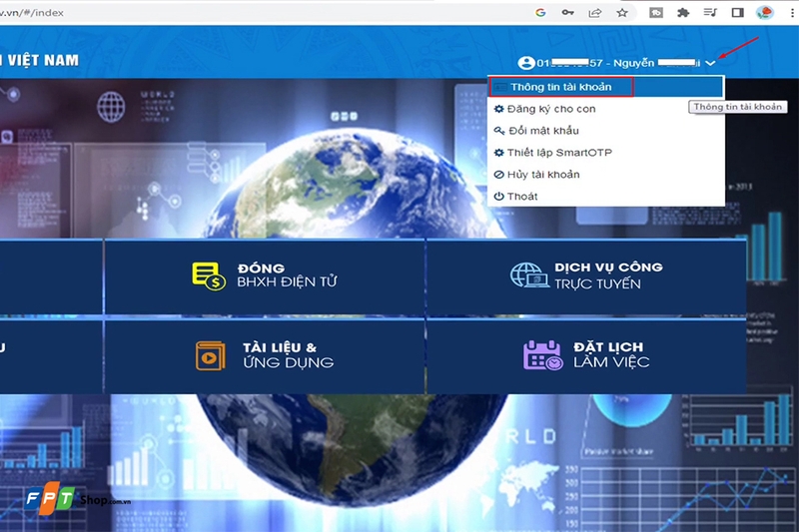Choose Đổi mật khẩu from menu
The height and width of the screenshot is (532, 799).
[x=605, y=131]
